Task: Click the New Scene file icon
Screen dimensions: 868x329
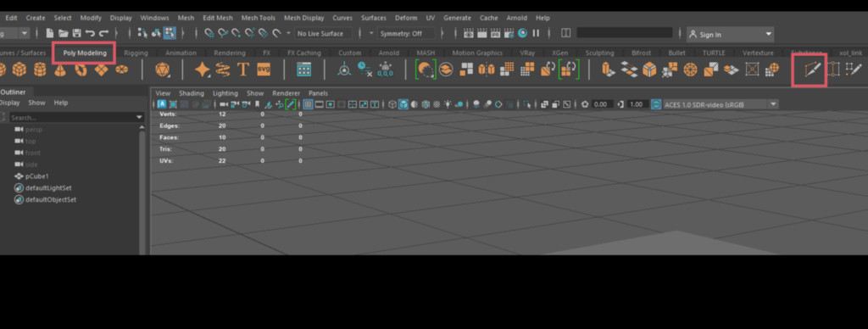Action: pyautogui.click(x=50, y=33)
